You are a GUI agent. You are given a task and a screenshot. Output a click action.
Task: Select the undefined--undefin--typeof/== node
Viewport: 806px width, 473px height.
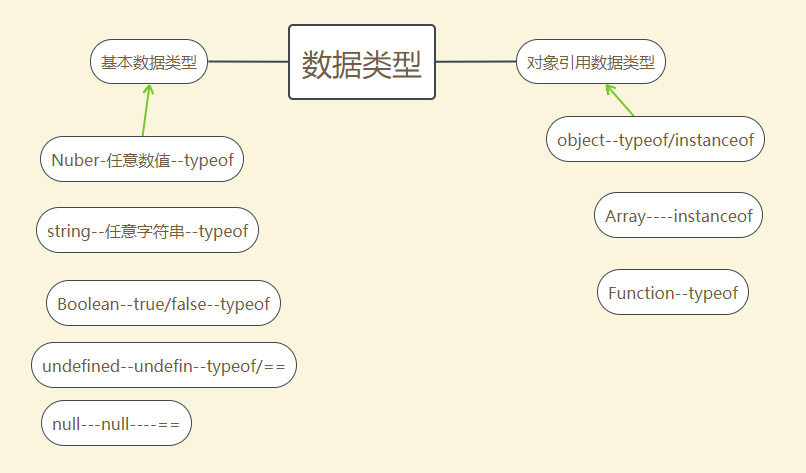click(x=164, y=365)
